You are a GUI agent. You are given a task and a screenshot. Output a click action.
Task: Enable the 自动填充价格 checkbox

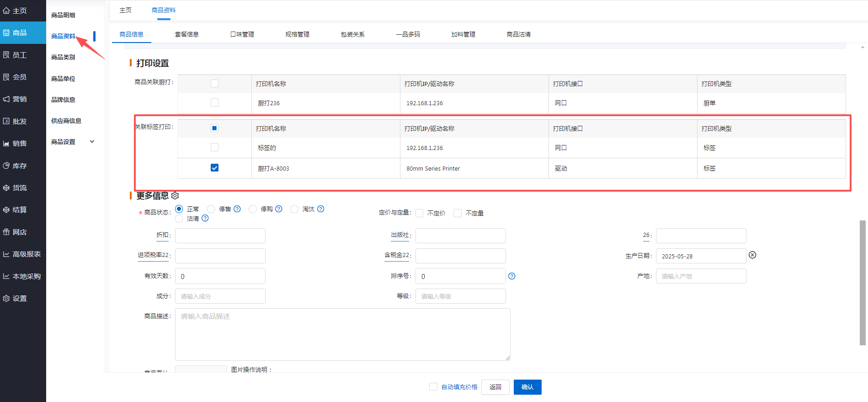(x=433, y=387)
